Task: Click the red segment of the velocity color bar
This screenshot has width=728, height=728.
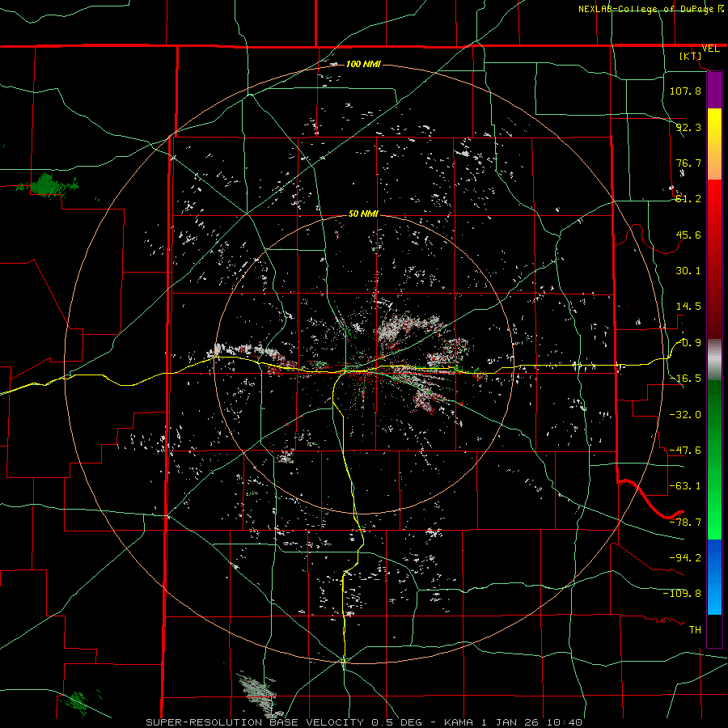Action: (714, 259)
